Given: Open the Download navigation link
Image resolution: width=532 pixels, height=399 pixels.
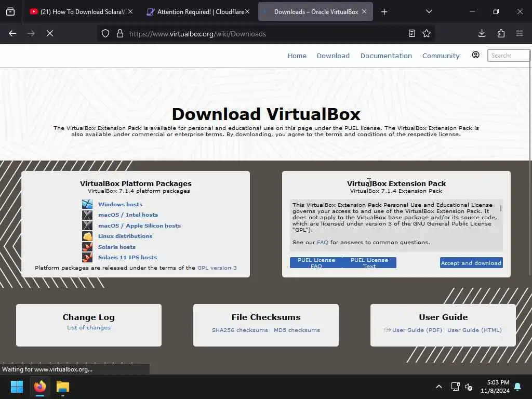Looking at the screenshot, I should 333,56.
